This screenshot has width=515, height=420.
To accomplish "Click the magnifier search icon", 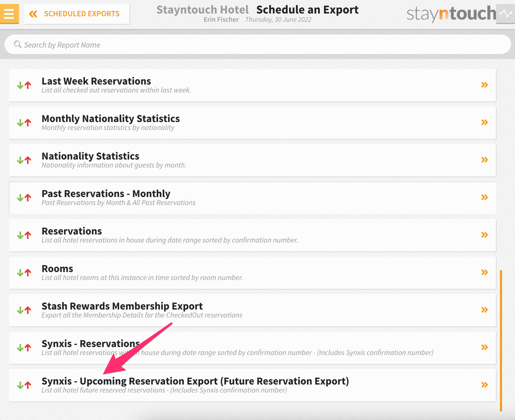I will click(x=17, y=44).
